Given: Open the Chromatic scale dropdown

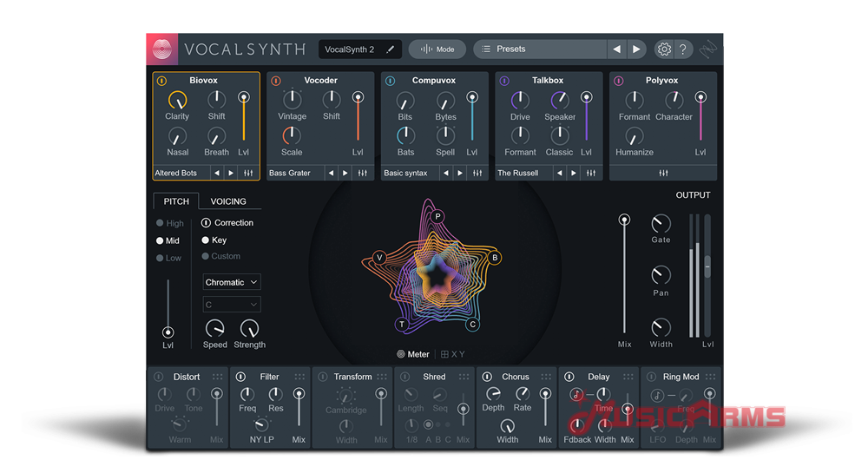Looking at the screenshot, I should click(x=232, y=282).
